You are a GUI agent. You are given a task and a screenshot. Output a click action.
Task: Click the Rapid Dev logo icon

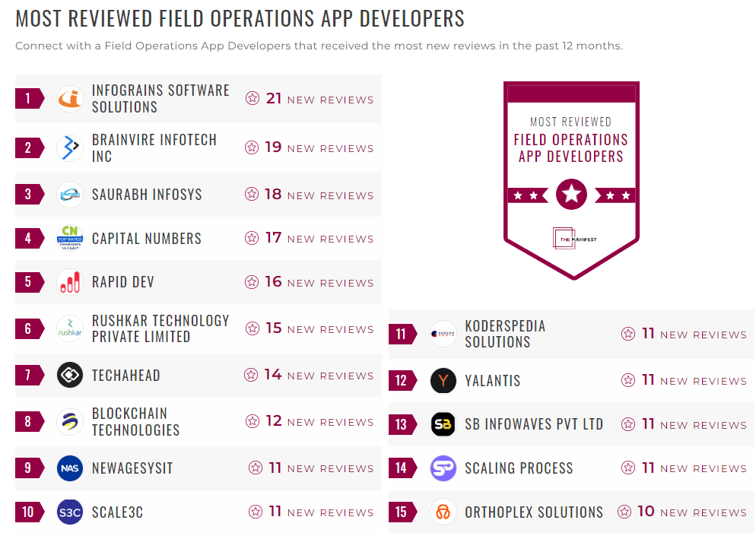70,282
